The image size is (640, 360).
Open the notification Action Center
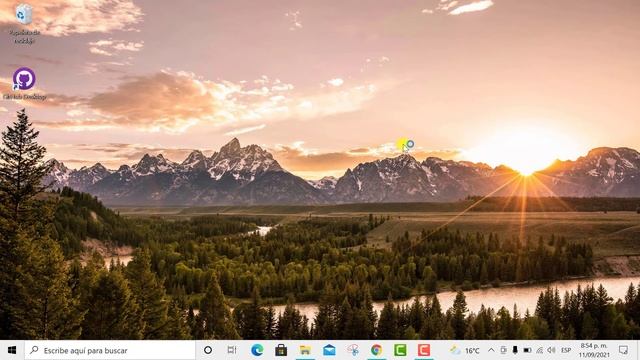623,350
